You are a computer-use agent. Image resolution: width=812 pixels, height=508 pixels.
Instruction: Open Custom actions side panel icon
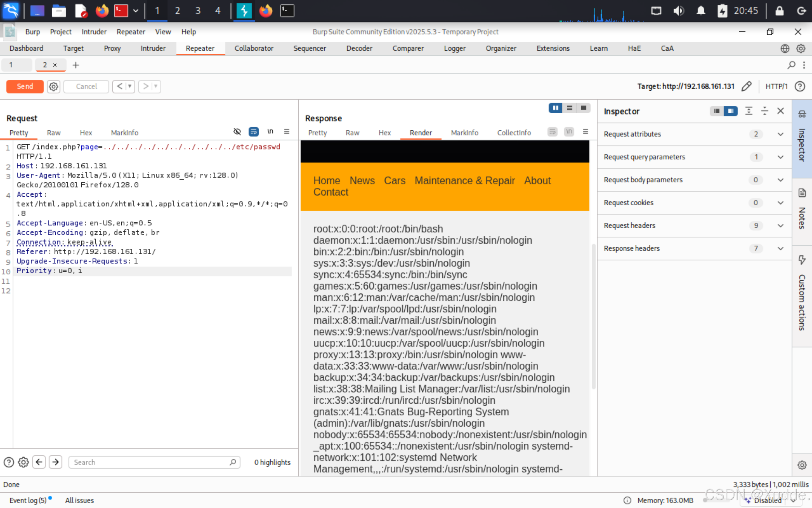click(802, 260)
